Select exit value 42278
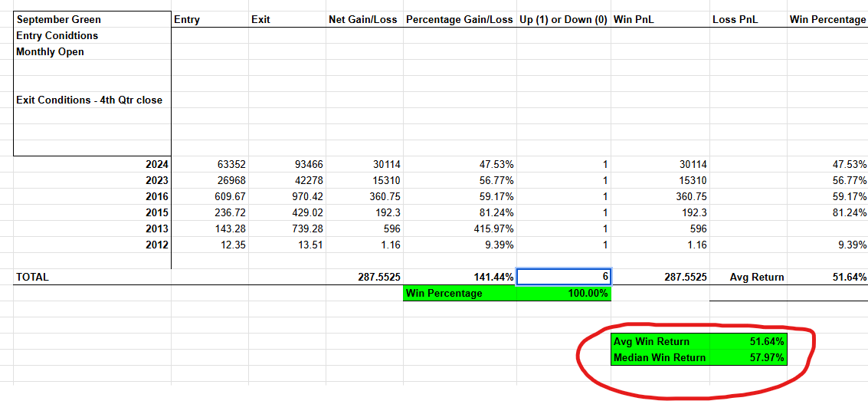 tap(287, 180)
